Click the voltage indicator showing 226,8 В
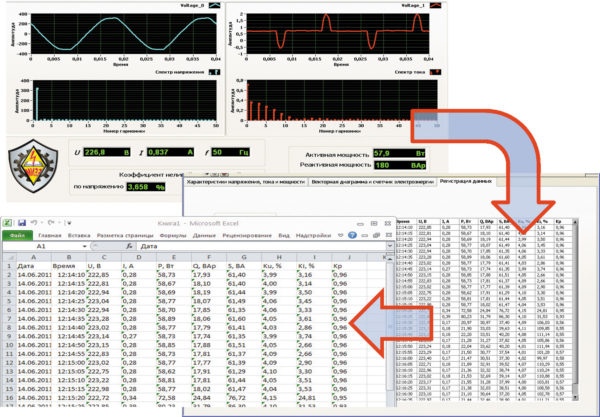 [107, 152]
